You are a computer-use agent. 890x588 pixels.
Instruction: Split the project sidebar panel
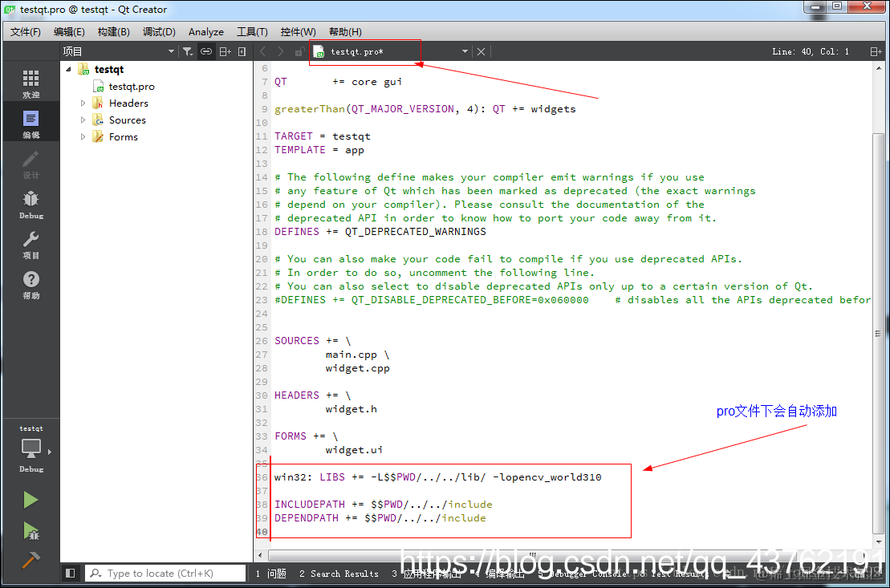pos(225,51)
